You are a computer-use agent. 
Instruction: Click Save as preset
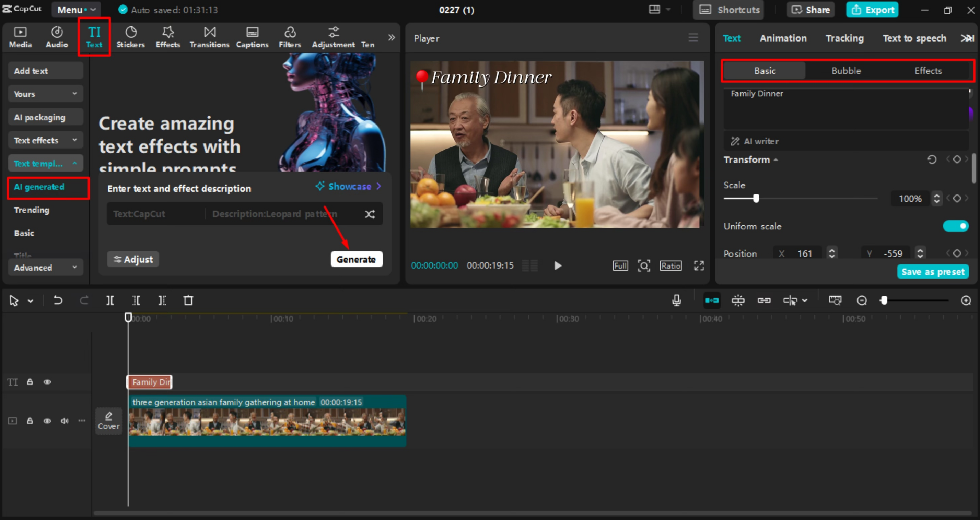tap(933, 271)
